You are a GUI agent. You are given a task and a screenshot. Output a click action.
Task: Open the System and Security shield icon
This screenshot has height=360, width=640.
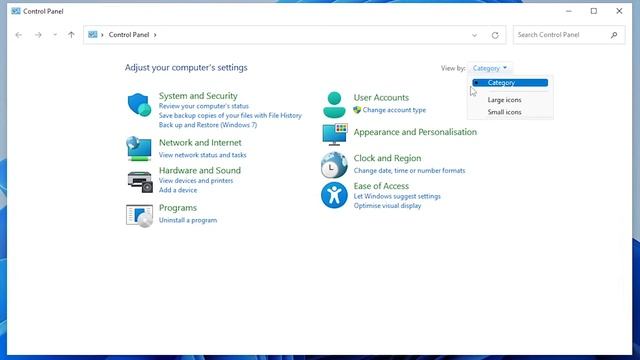[x=139, y=105]
